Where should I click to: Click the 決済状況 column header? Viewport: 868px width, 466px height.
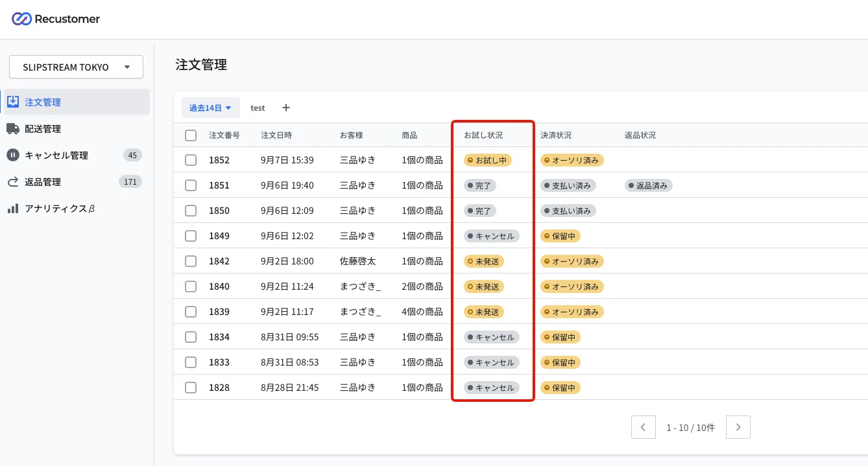pos(556,135)
